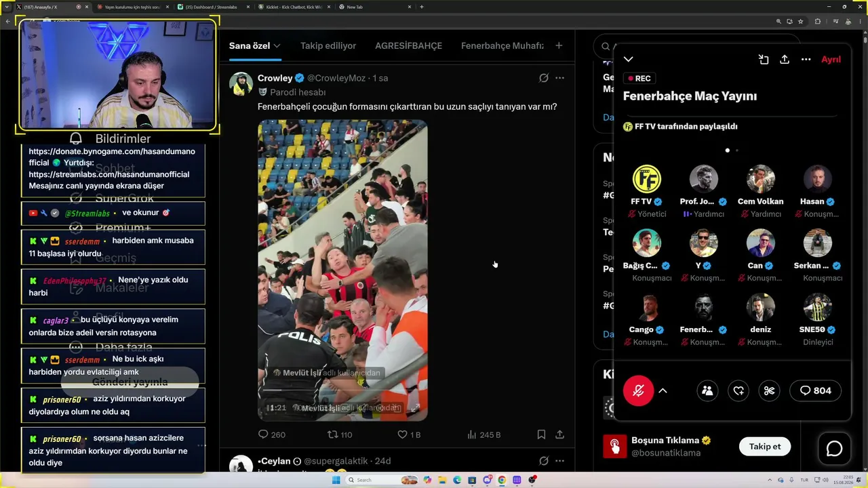
Task: Open the Space participants list icon
Action: point(707,390)
